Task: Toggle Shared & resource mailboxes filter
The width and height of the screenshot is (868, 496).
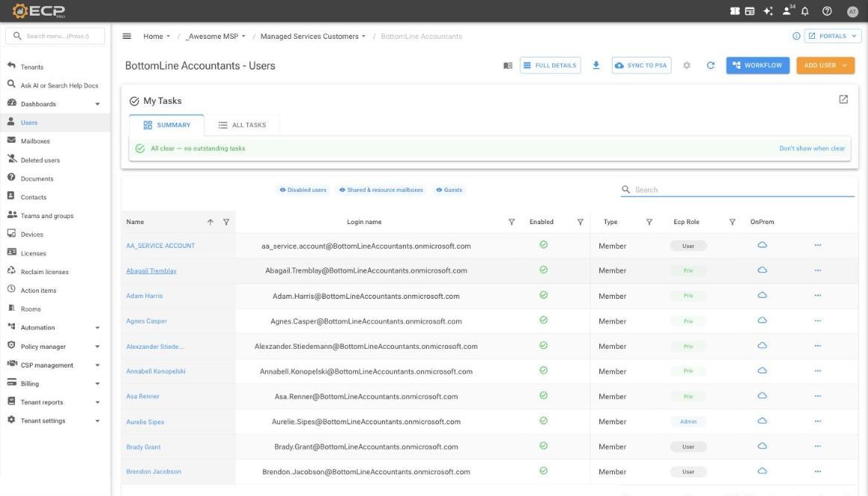Action: click(381, 190)
